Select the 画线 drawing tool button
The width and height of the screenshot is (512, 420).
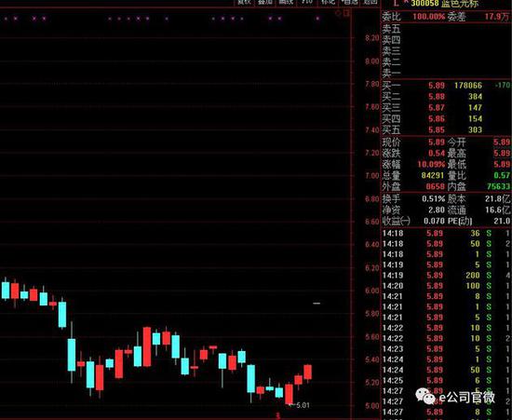click(x=286, y=2)
